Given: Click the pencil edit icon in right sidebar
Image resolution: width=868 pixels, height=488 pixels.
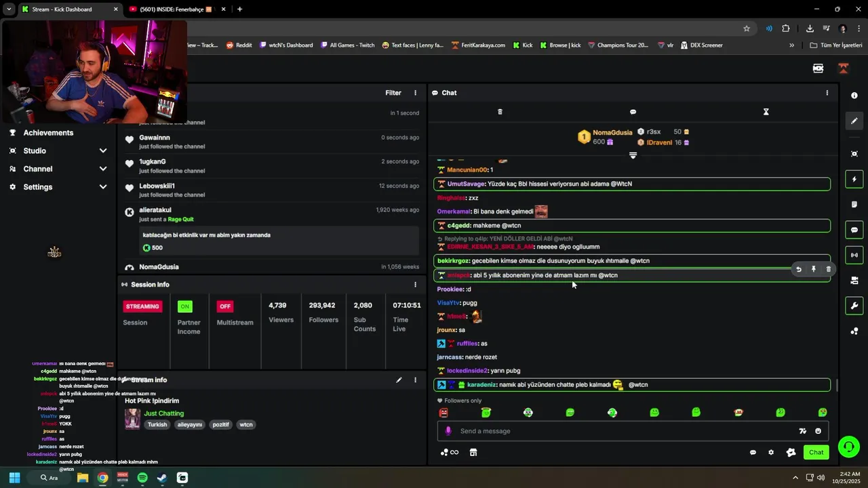Looking at the screenshot, I should pyautogui.click(x=854, y=121).
